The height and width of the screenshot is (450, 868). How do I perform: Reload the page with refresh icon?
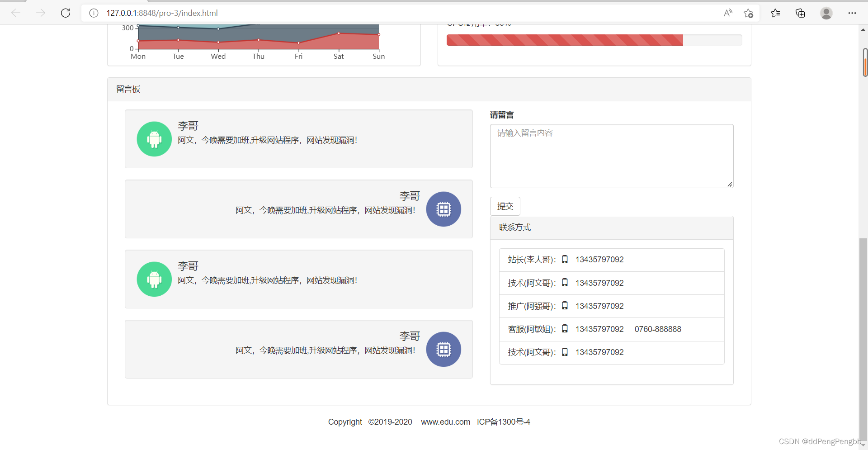tap(66, 13)
